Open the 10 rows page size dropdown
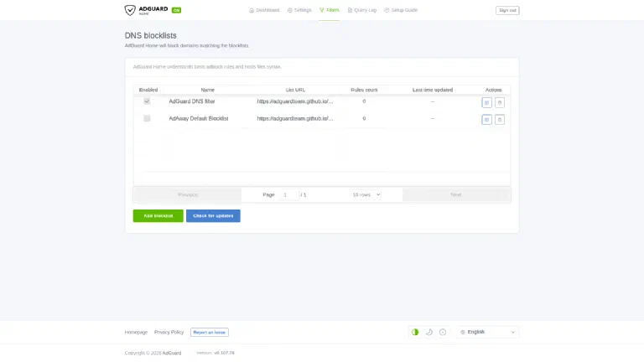Screen dimensions: 644x362 (x=366, y=194)
